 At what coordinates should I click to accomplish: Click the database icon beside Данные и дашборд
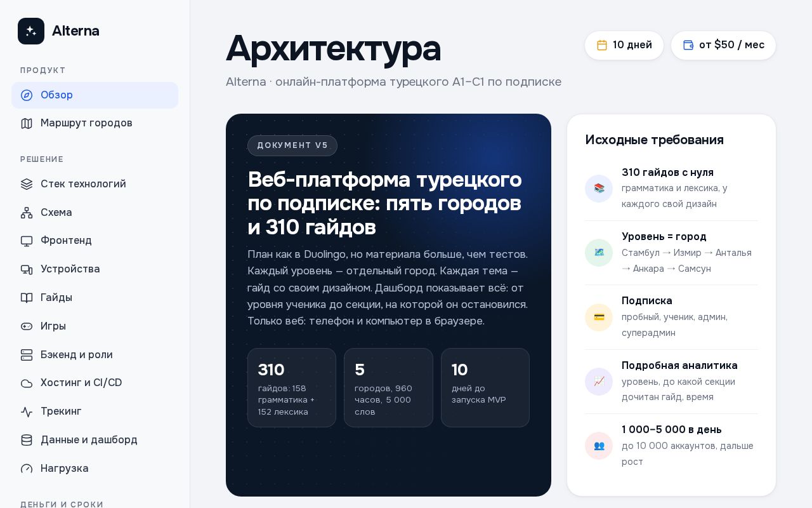click(27, 440)
